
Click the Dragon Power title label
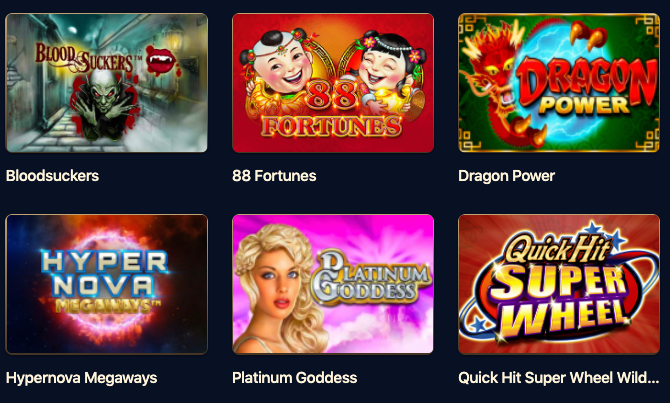[x=506, y=176]
